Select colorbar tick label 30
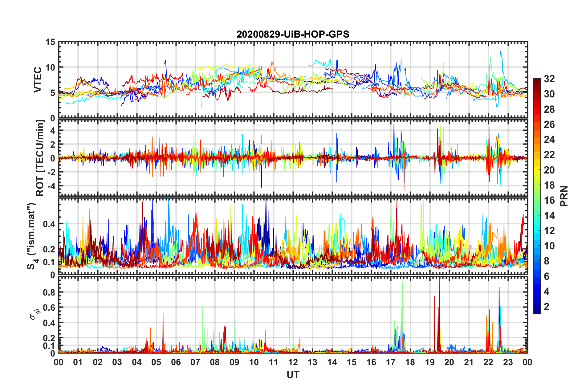This screenshot has height=392, width=586. pos(549,94)
